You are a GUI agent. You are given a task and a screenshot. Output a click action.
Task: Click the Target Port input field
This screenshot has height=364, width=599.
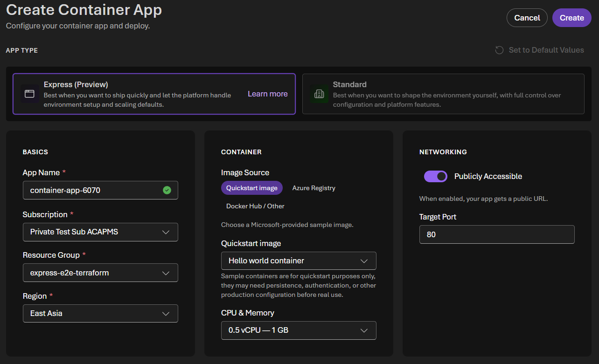[x=497, y=234]
